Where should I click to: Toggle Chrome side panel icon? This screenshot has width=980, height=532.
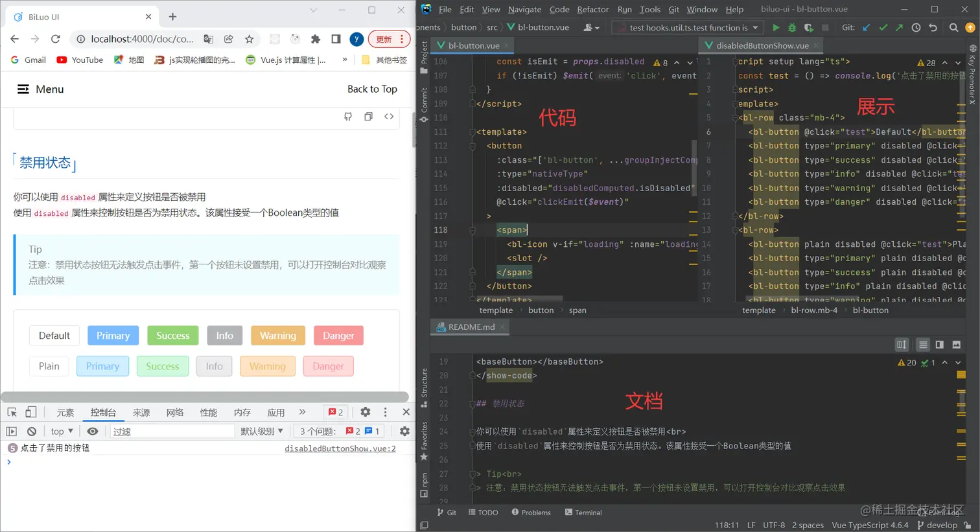pos(336,39)
